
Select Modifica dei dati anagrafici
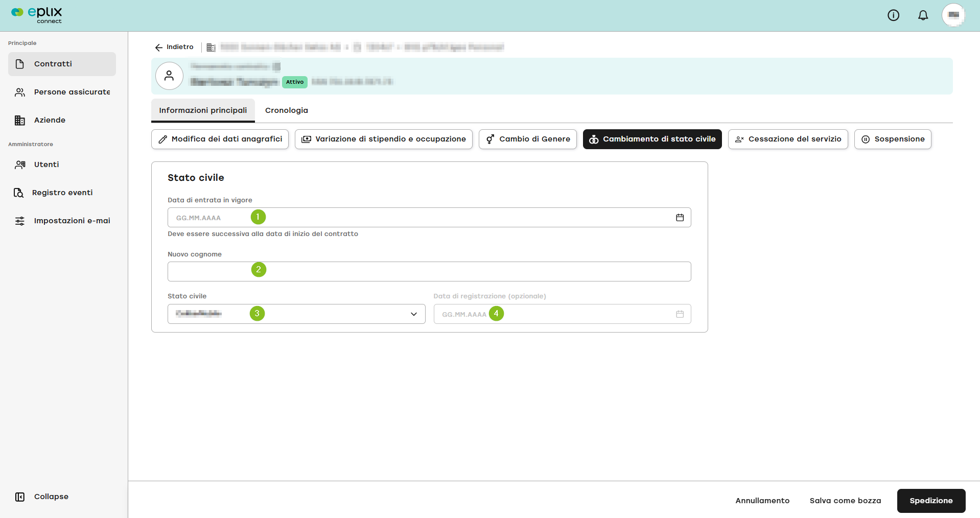click(x=220, y=139)
